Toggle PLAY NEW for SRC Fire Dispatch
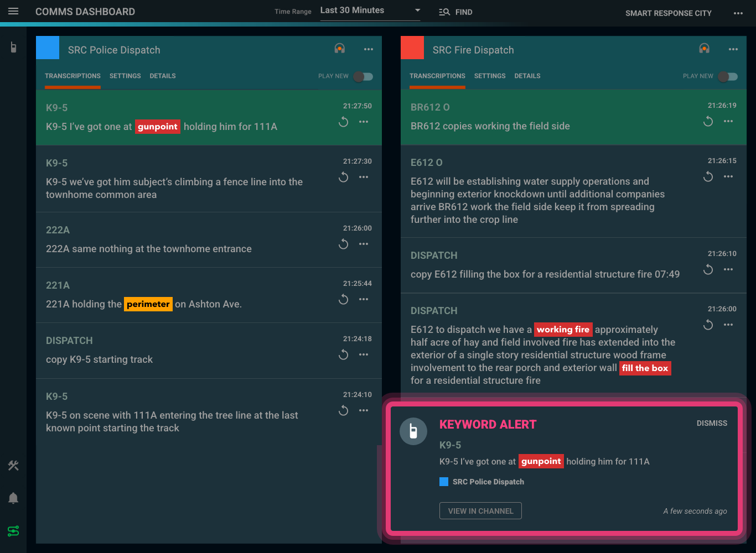This screenshot has height=553, width=756. tap(728, 76)
